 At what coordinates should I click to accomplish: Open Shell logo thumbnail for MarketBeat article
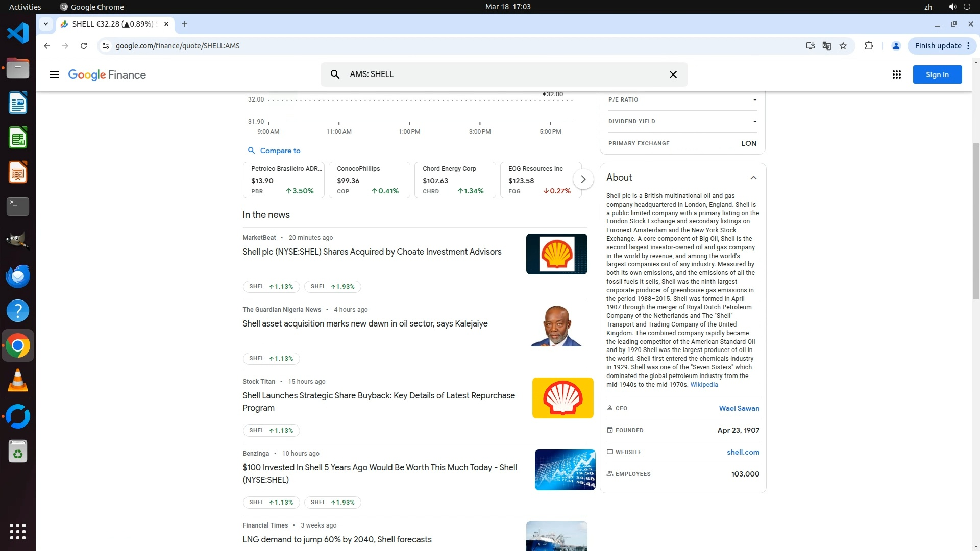[x=556, y=254]
